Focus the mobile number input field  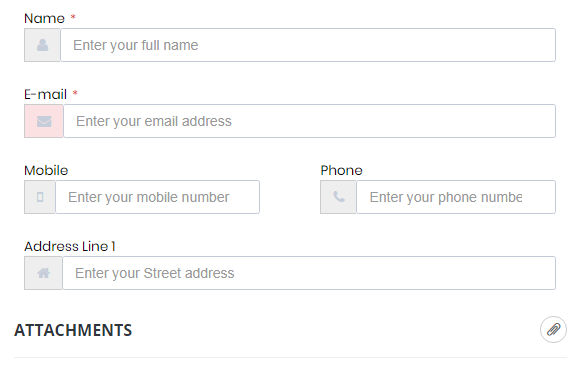157,197
